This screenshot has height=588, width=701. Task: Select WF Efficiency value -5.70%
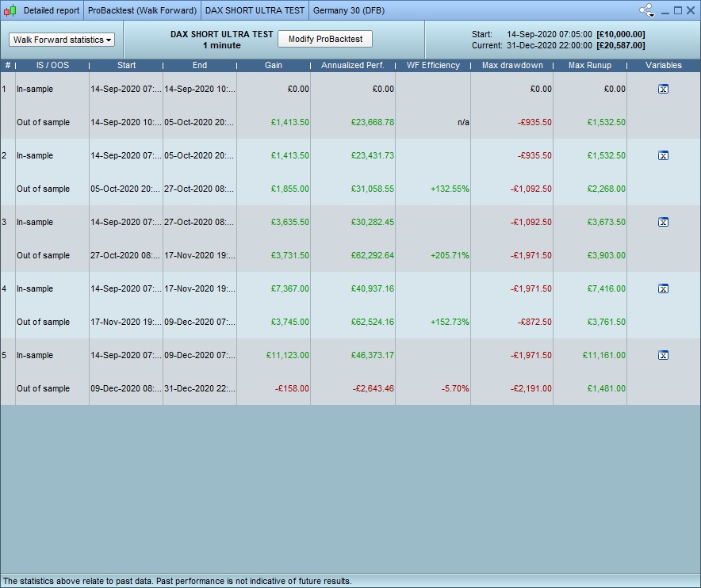coord(455,389)
